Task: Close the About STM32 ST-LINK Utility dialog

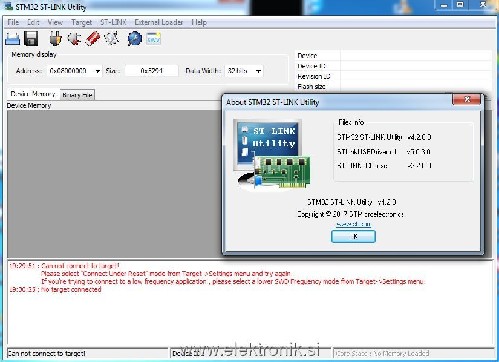Action: 467,99
